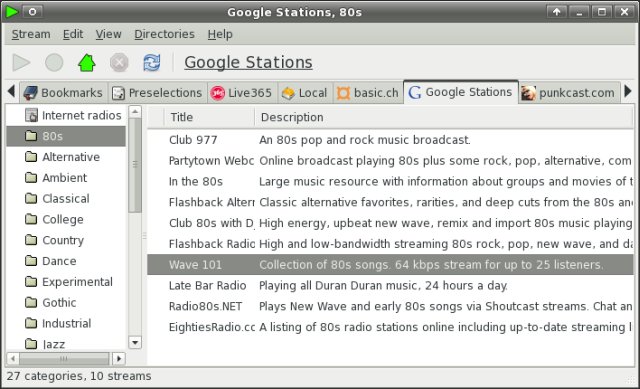This screenshot has height=389, width=640.
Task: Click the folder icon of 80s
Action: [31, 136]
